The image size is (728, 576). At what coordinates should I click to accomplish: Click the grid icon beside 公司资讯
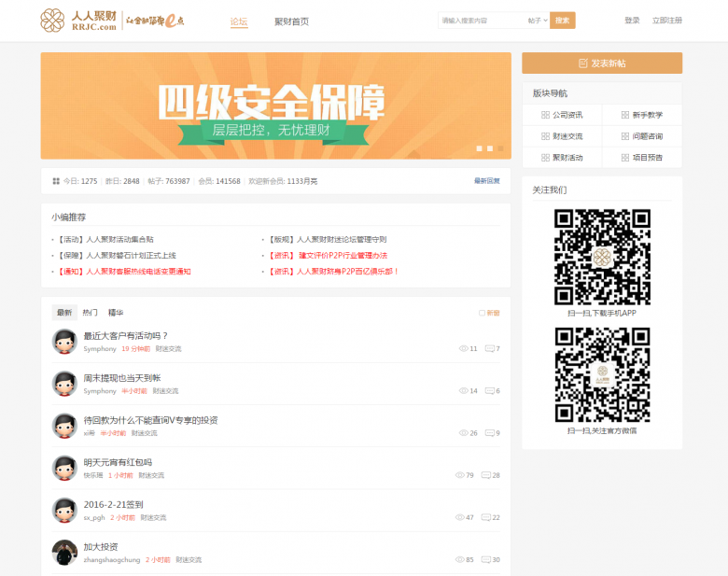pos(545,115)
